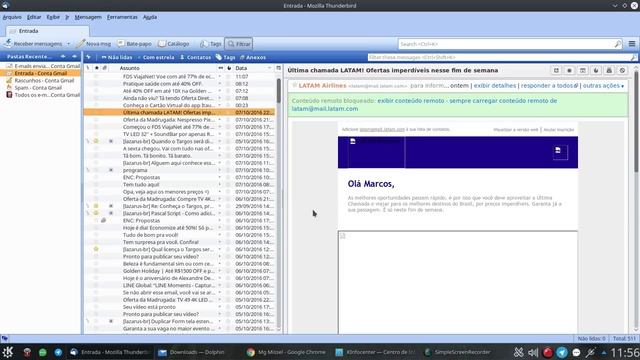Image resolution: width=640 pixels, height=360 pixels.
Task: Click the second icon in the message header button row
Action: click(569, 70)
